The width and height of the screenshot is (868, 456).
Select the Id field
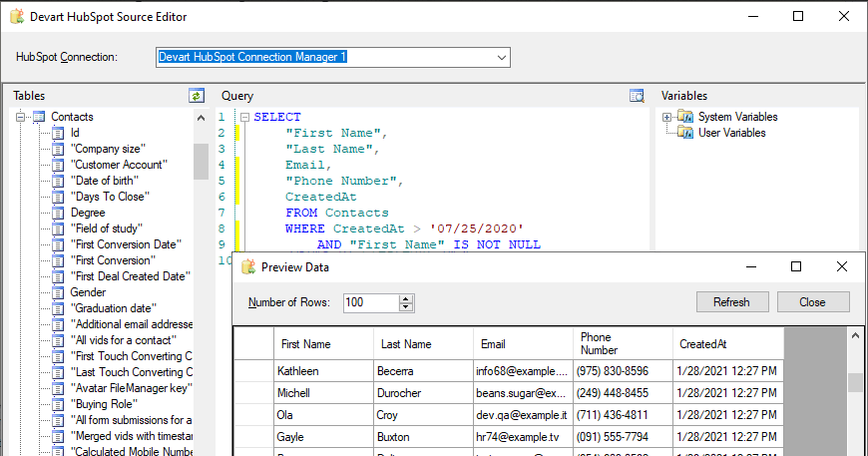pyautogui.click(x=75, y=133)
